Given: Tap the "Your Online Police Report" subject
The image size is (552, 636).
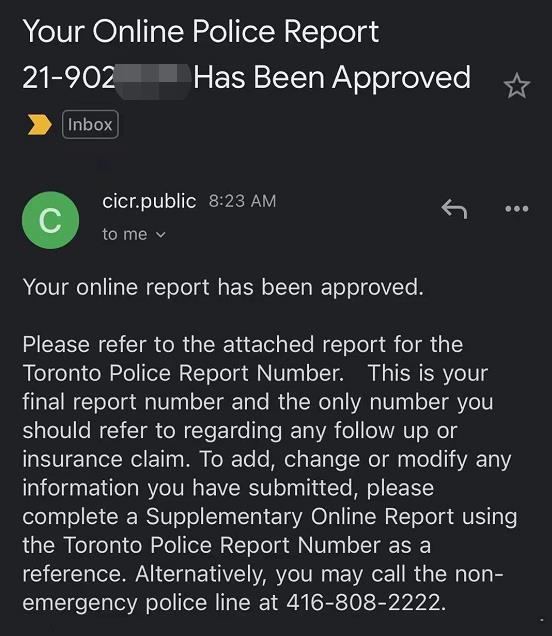Looking at the screenshot, I should pyautogui.click(x=201, y=32).
